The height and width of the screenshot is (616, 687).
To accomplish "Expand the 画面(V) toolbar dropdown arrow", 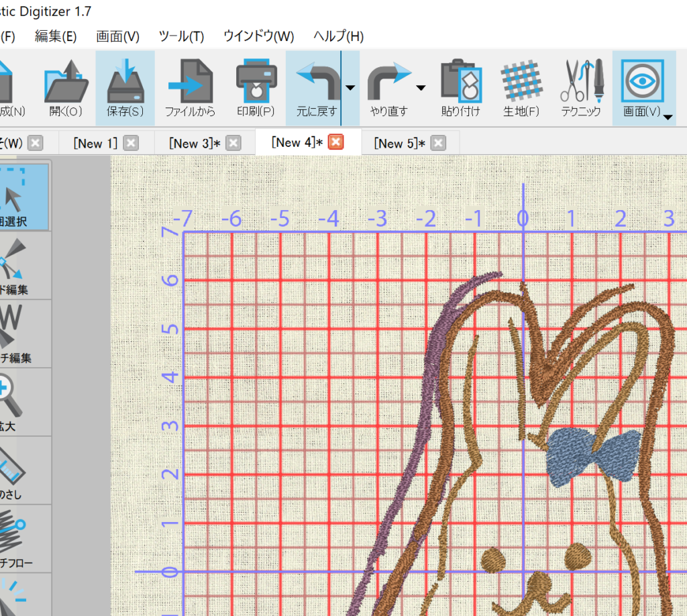I will (668, 117).
